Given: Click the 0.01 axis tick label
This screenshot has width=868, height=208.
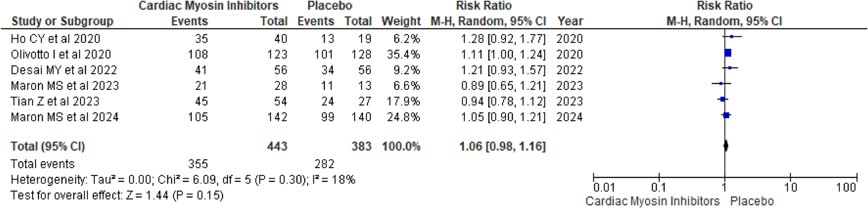Looking at the screenshot, I should coord(604,188).
